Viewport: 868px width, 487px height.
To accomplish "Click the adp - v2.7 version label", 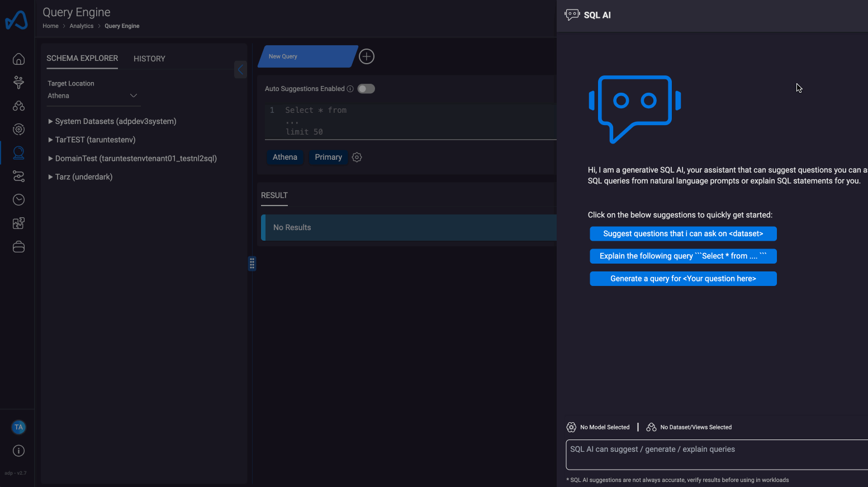I will click(16, 473).
